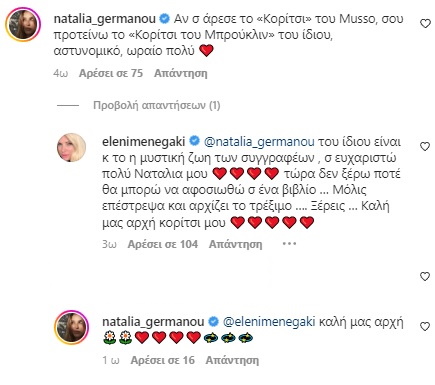Viewport: 435px width, 385px height.
Task: View likes list Αρέσει σε 16
Action: (162, 360)
